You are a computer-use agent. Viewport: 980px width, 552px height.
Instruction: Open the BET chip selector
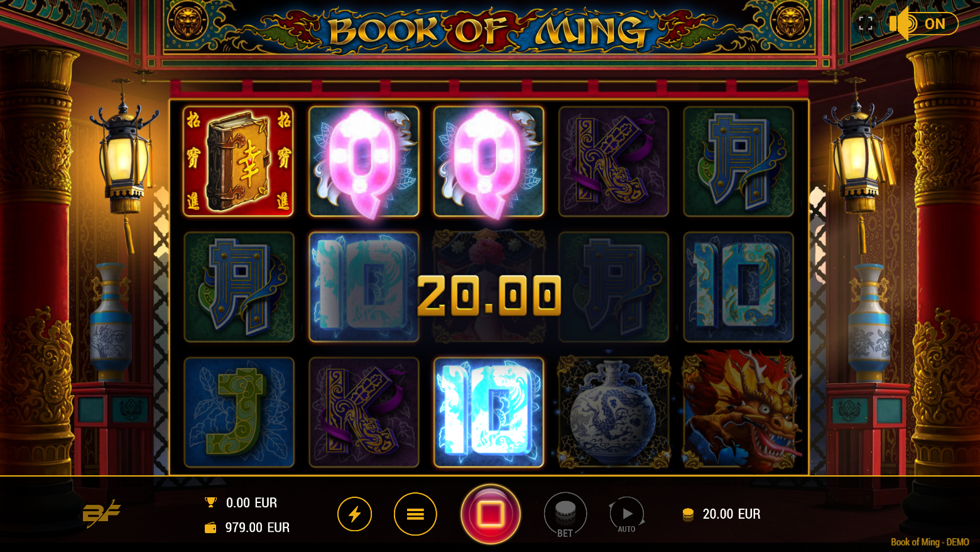click(x=565, y=515)
